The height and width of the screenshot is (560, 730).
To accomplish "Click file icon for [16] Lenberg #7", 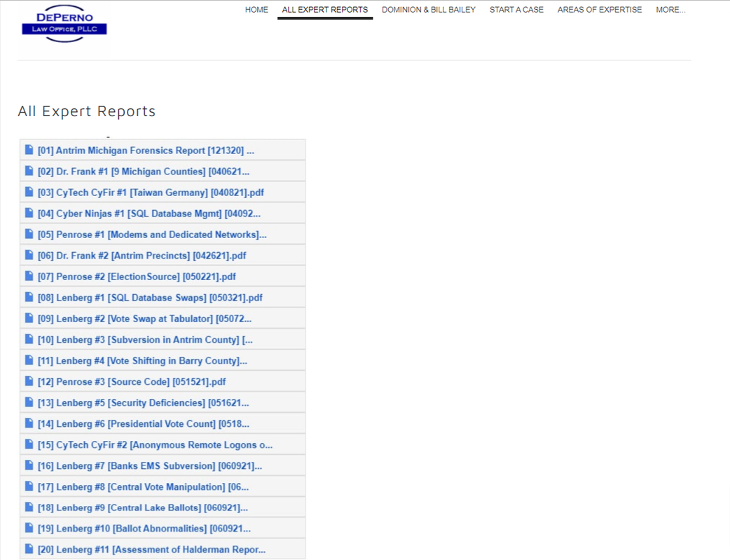I will pyautogui.click(x=29, y=465).
